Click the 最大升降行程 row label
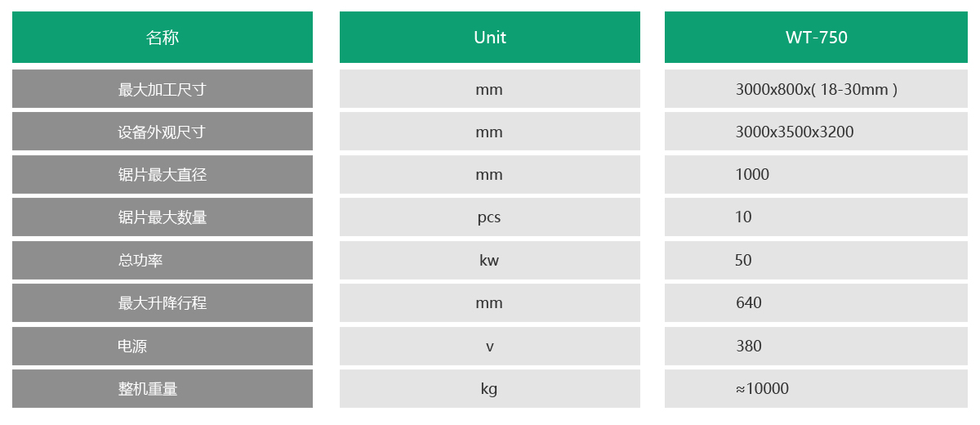980x425 pixels. [x=162, y=303]
